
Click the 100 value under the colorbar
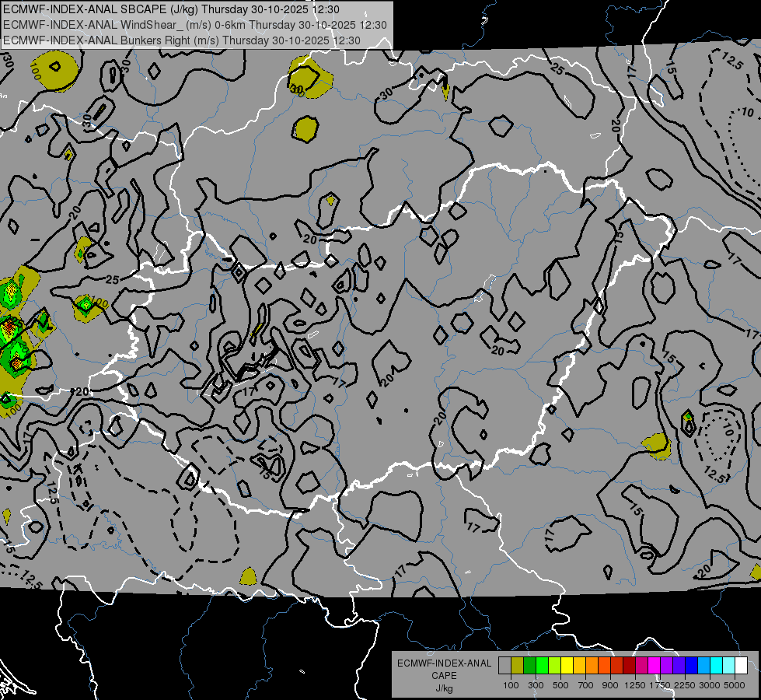pyautogui.click(x=511, y=685)
